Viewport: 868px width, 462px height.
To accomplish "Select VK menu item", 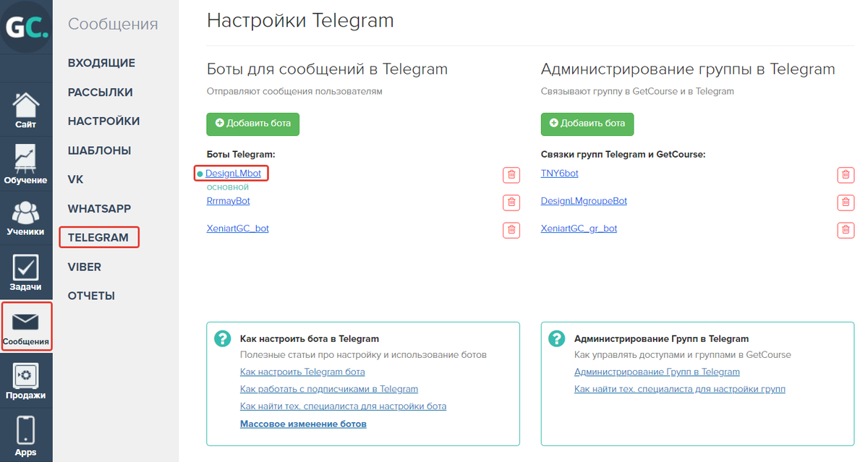I will (76, 179).
